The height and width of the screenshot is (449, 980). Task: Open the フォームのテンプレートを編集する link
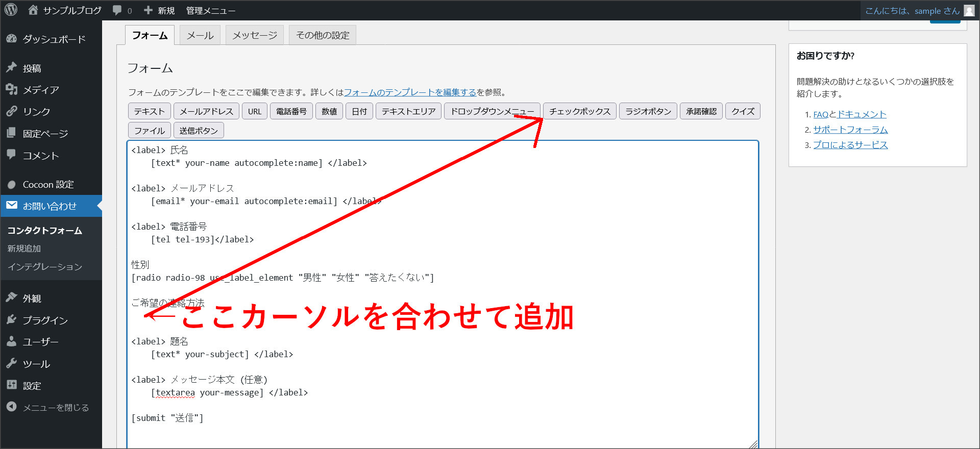coord(409,92)
